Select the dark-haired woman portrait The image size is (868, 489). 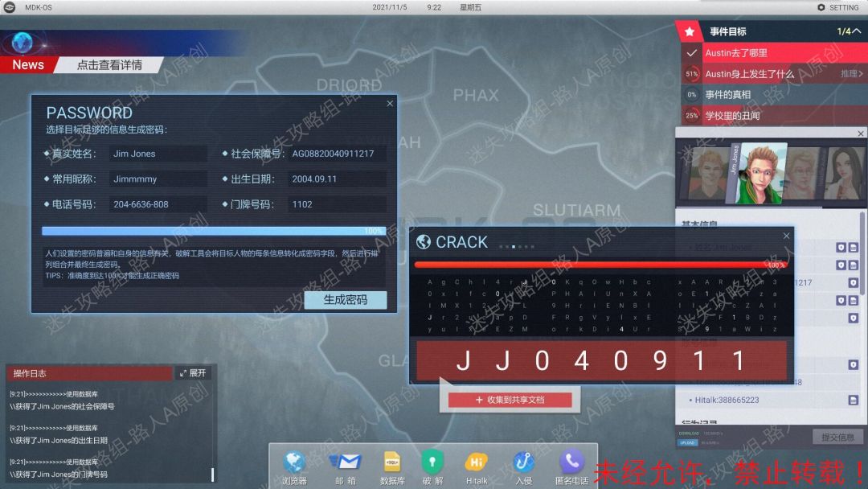[844, 174]
